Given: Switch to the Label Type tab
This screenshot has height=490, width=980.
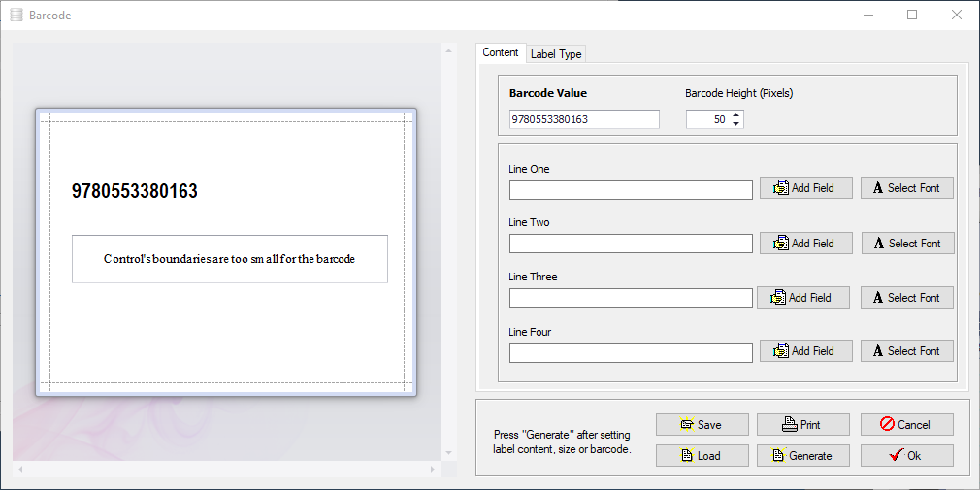Looking at the screenshot, I should click(x=556, y=54).
